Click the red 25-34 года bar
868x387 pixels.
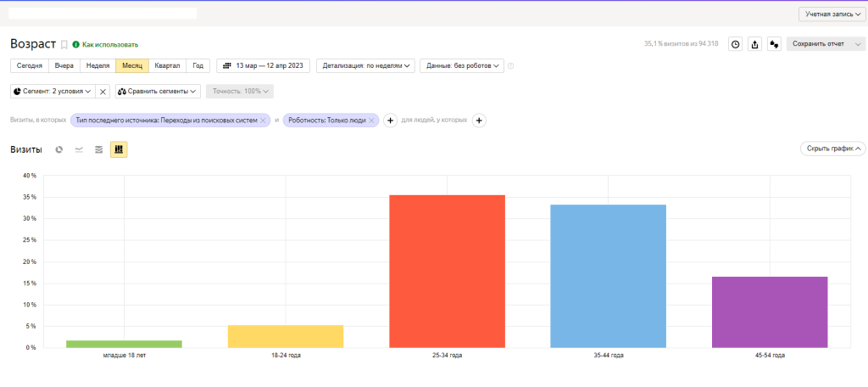447,271
